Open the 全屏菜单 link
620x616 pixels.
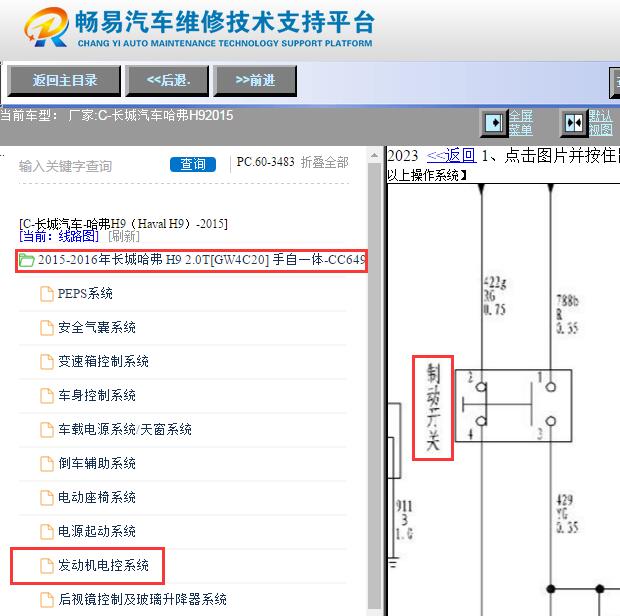[x=520, y=123]
